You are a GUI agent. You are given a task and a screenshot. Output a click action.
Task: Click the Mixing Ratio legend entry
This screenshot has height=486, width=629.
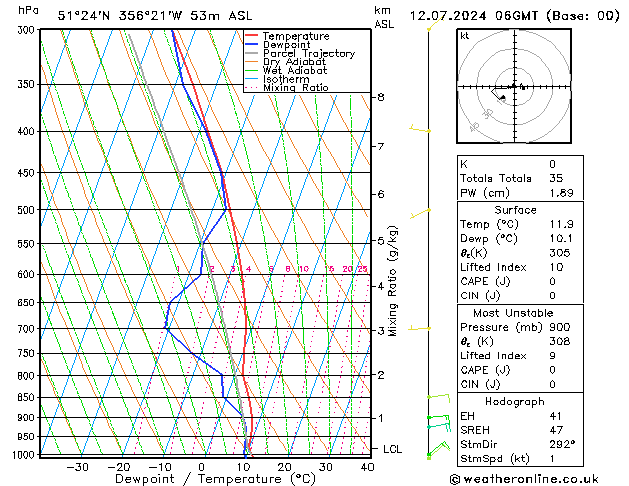[x=287, y=88]
